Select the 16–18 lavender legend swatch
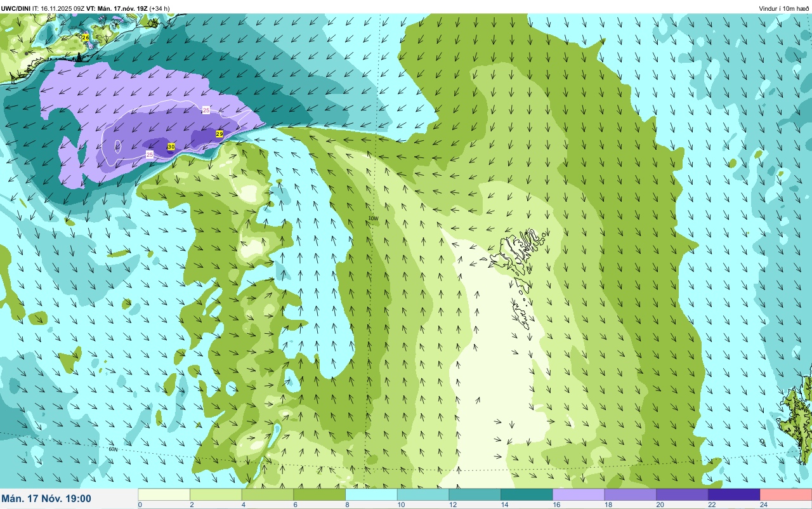This screenshot has width=812, height=509. tap(579, 494)
